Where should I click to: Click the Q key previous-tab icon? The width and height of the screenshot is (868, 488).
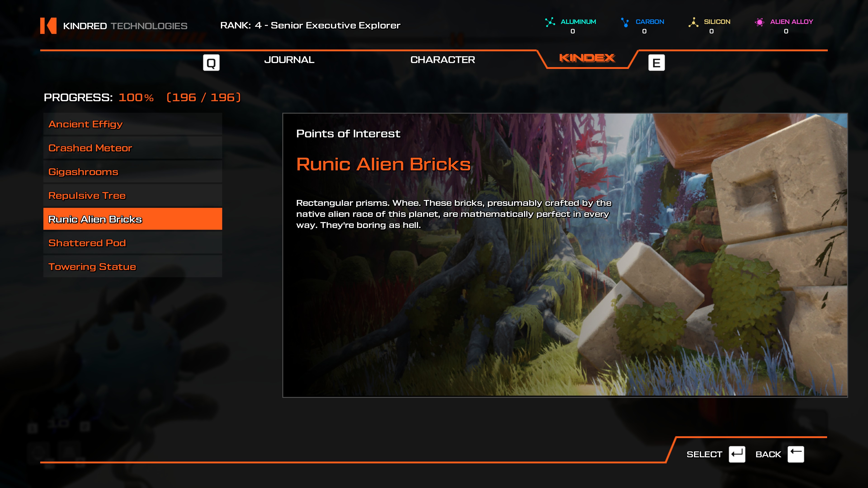pyautogui.click(x=211, y=63)
